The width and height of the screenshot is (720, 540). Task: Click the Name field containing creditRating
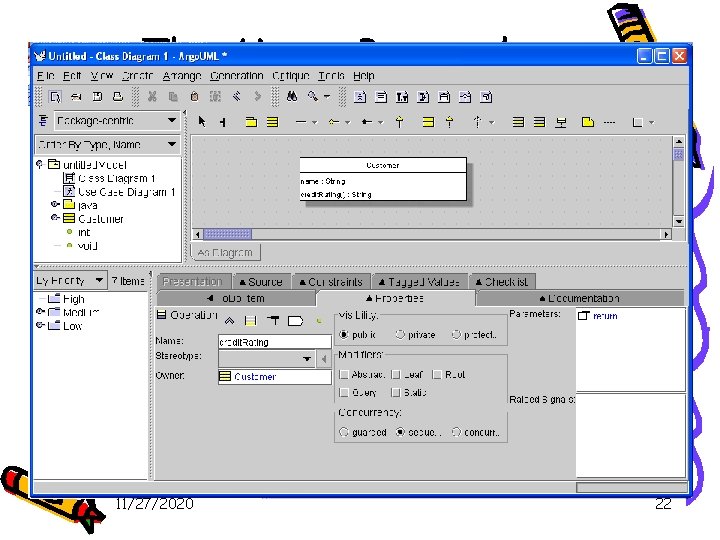pos(275,342)
